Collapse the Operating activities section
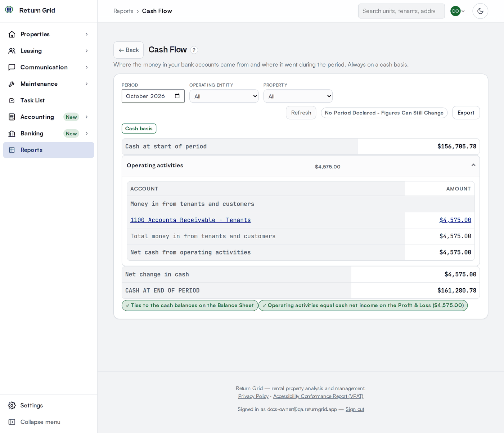 pyautogui.click(x=473, y=165)
